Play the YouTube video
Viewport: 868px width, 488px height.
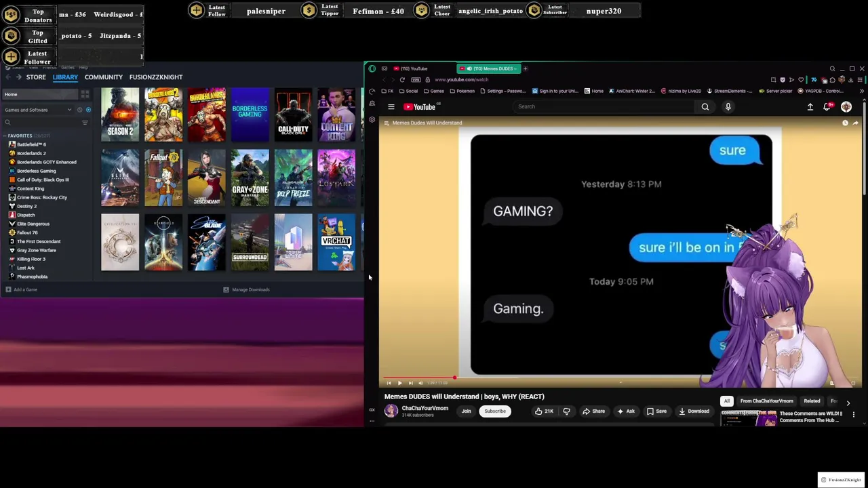tap(399, 383)
